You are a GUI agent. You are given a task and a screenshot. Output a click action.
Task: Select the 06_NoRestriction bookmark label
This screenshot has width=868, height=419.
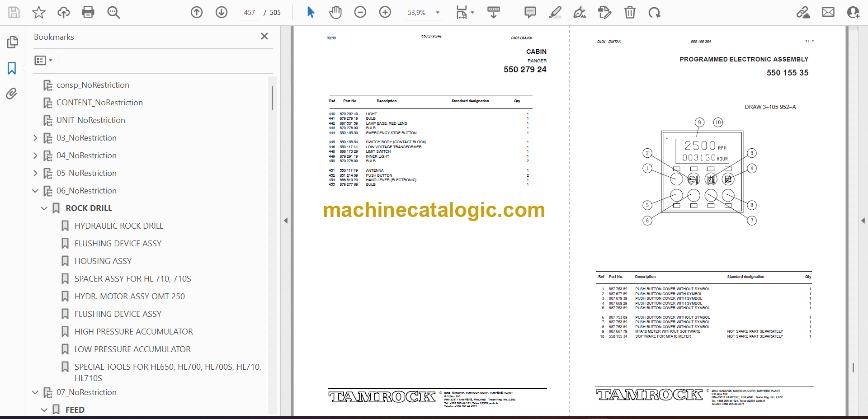click(86, 191)
